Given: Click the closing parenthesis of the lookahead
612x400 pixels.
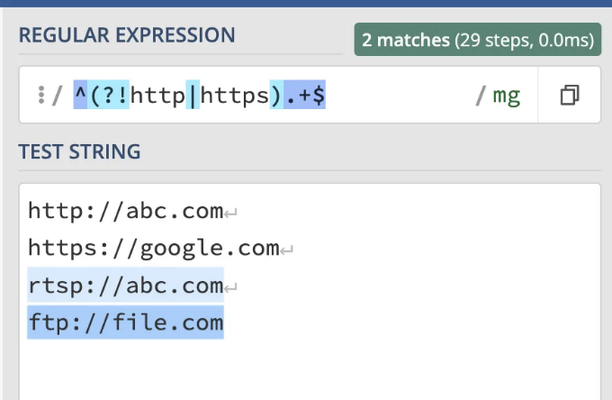Looking at the screenshot, I should [x=276, y=94].
